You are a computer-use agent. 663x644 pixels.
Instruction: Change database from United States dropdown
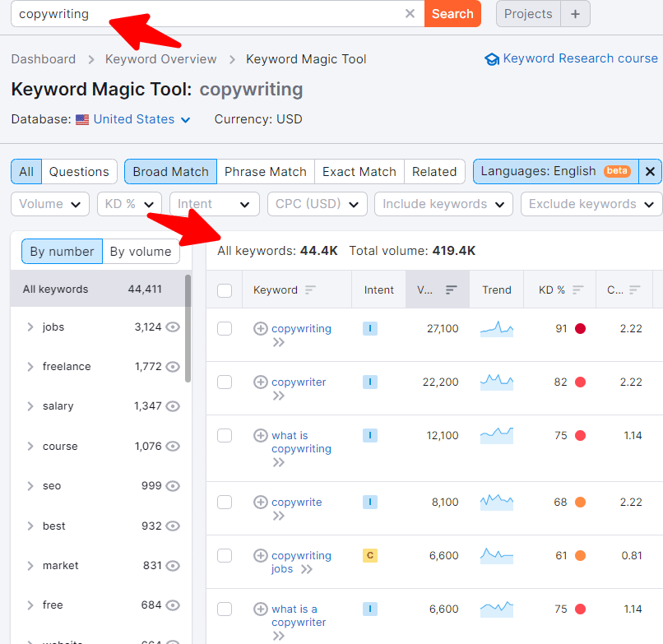[141, 119]
